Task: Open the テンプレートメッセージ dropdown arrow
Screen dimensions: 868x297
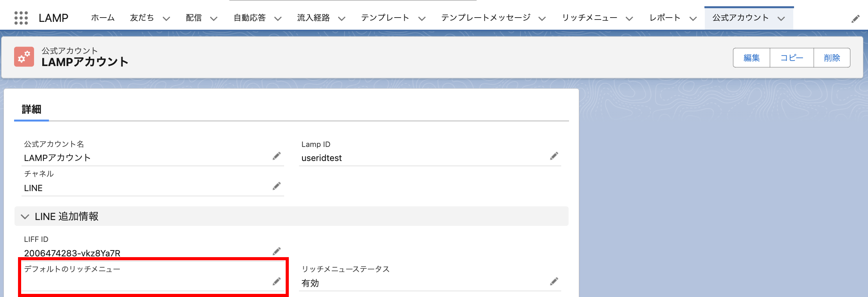Action: (542, 18)
